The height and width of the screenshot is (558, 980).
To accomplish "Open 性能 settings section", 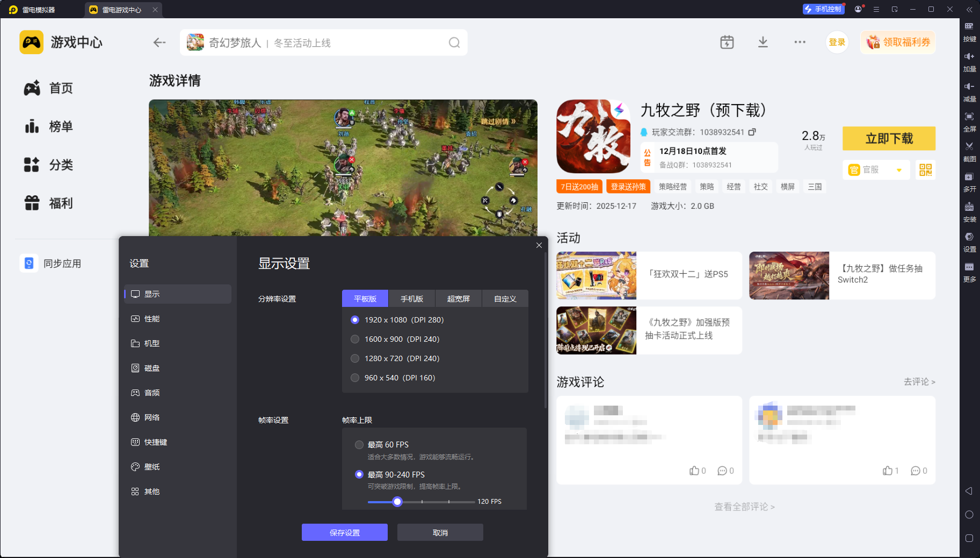I will pyautogui.click(x=178, y=319).
